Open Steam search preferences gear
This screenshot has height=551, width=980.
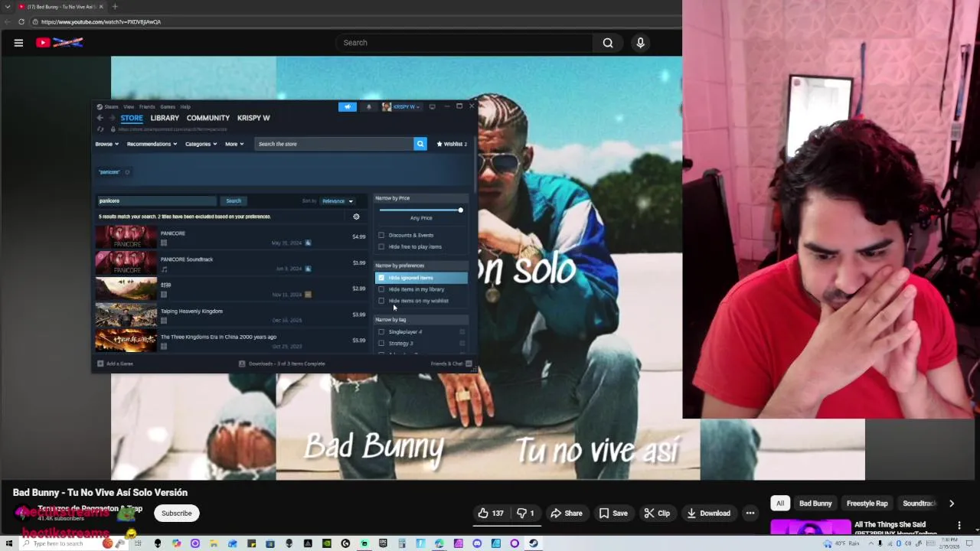click(356, 217)
